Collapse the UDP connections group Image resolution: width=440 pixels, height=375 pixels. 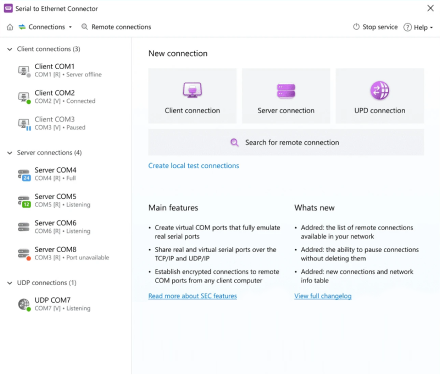coord(10,283)
